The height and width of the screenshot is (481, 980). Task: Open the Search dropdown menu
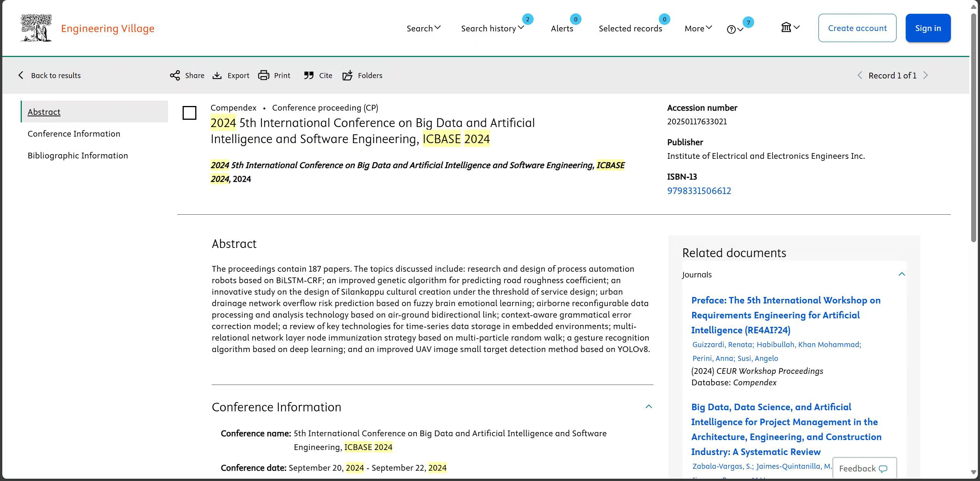point(424,28)
